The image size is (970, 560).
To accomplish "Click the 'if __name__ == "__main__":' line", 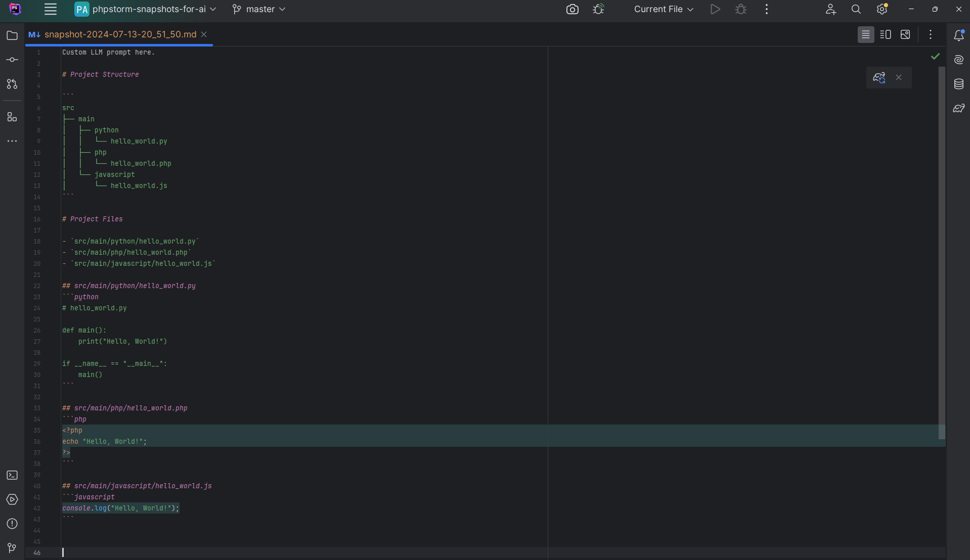I will (114, 363).
